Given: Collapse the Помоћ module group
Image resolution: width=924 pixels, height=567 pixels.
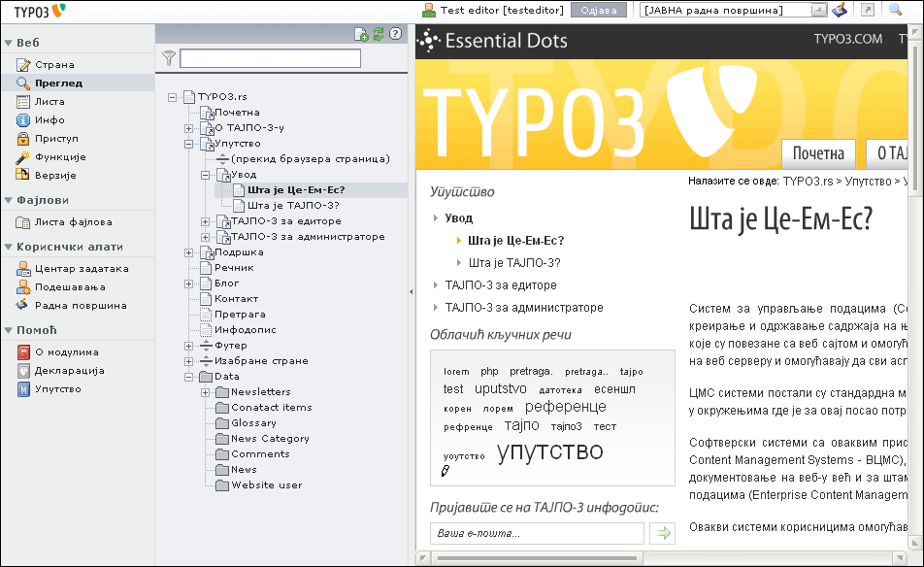Looking at the screenshot, I should 8,331.
